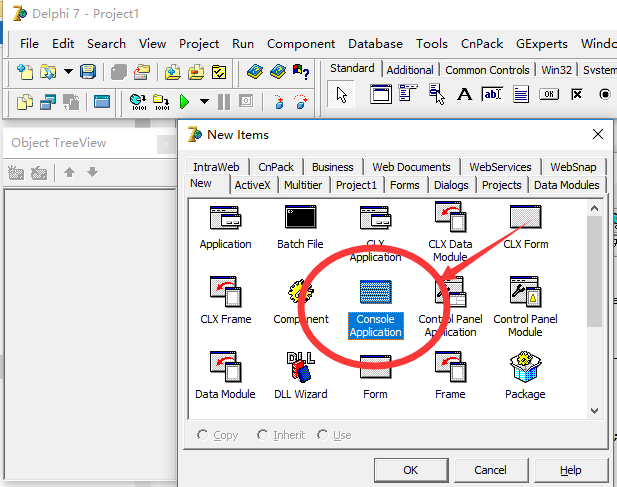The image size is (617, 487).
Task: Select the Edit component icon
Action: pyautogui.click(x=492, y=94)
